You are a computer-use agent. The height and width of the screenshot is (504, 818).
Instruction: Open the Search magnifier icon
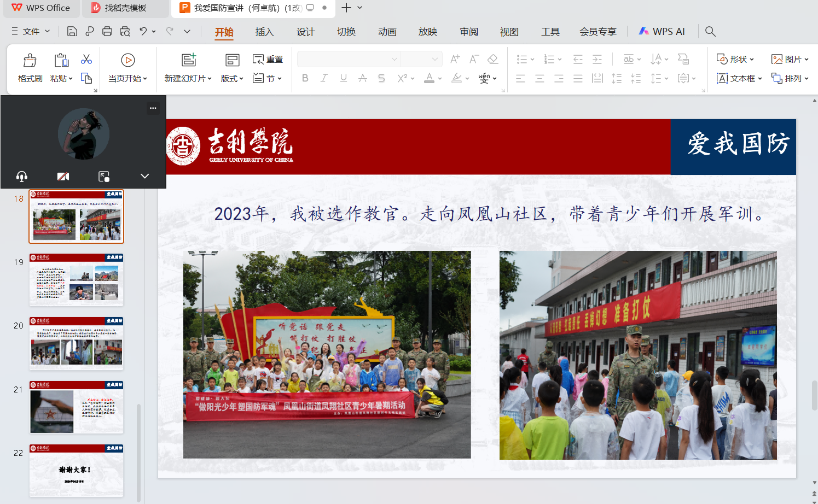point(710,31)
